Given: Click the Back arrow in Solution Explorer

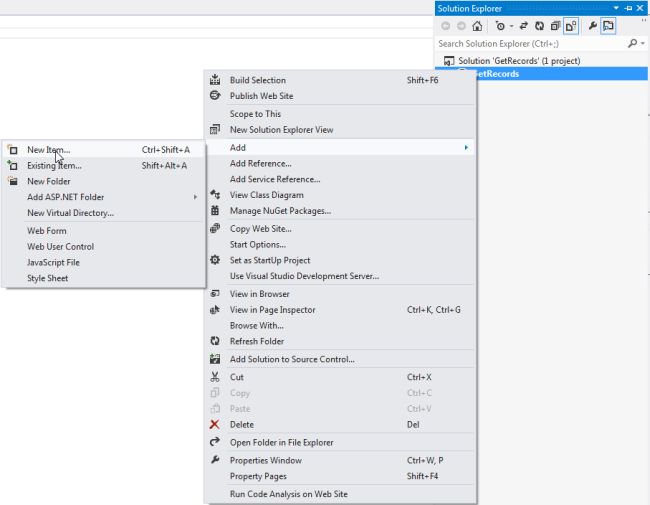Looking at the screenshot, I should 446,26.
